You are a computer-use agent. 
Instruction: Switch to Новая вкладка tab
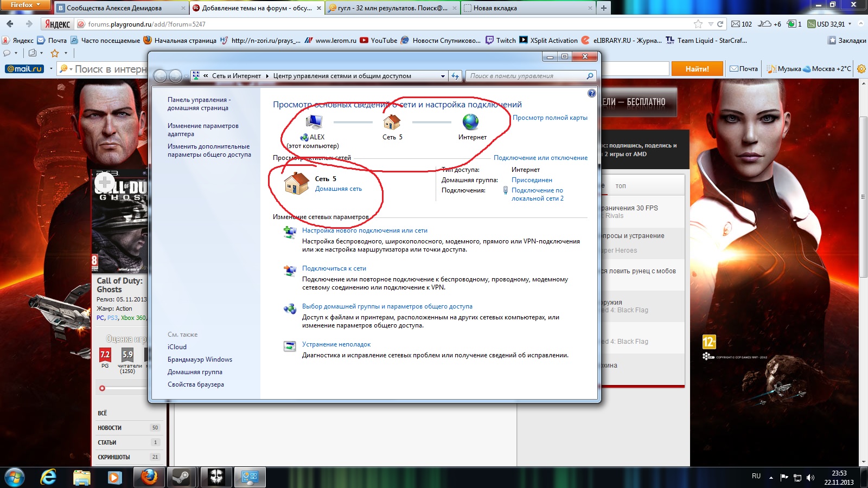coord(528,8)
